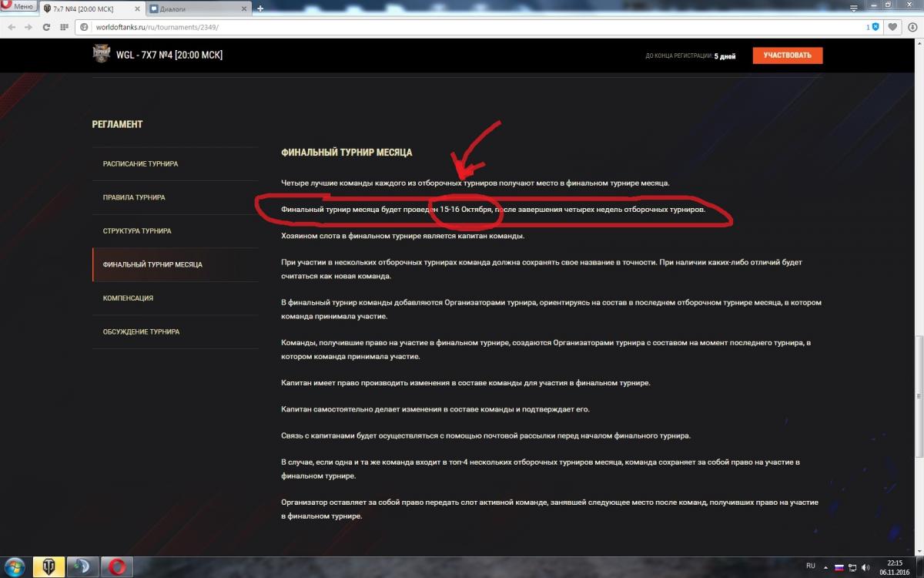
Task: Click the РЕГЛАМЕНТ heading
Action: 117,124
